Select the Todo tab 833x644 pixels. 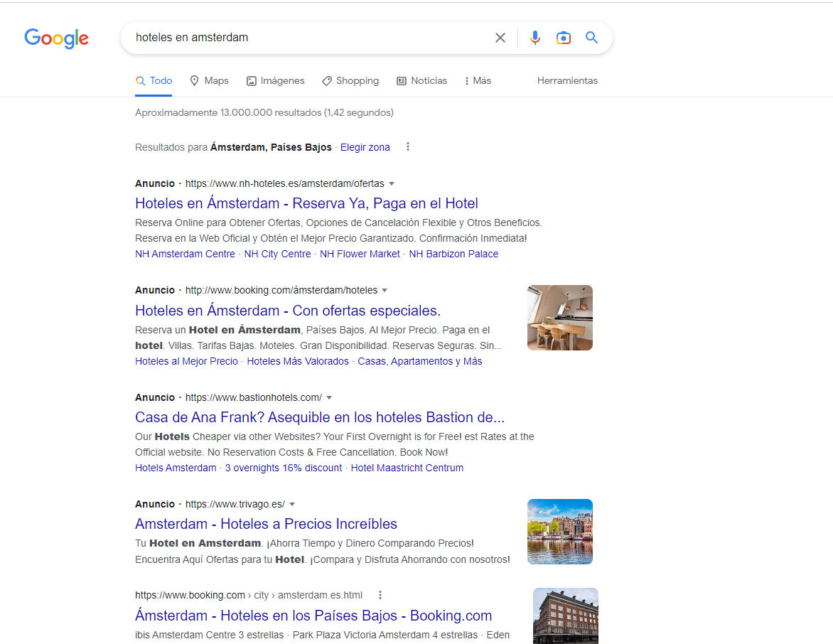154,81
